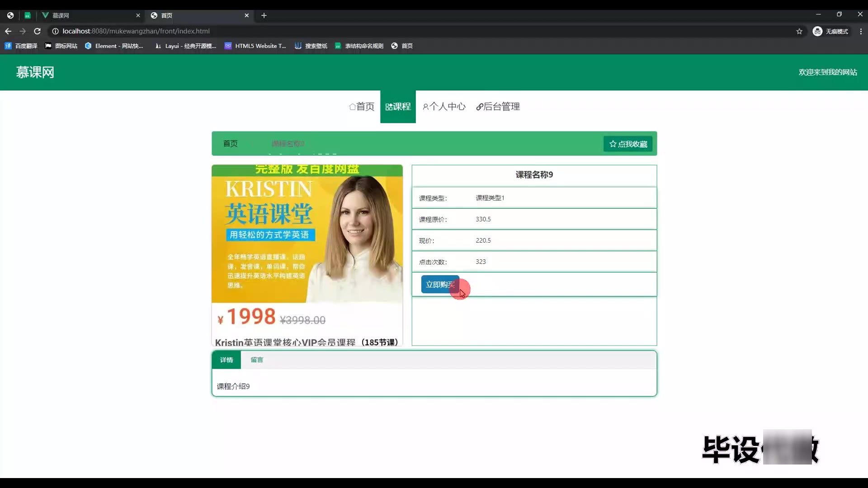Image resolution: width=868 pixels, height=488 pixels.
Task: Click the address bar URL field
Action: pos(425,31)
